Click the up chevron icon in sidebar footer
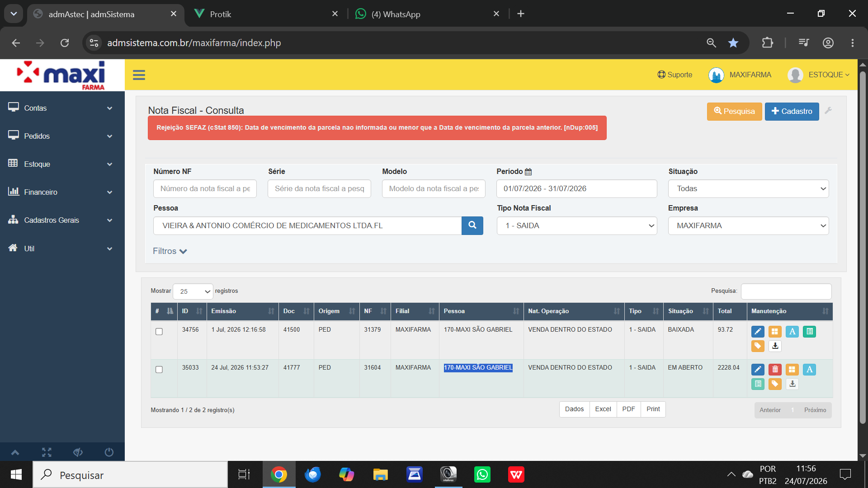The width and height of the screenshot is (868, 488). [15, 452]
